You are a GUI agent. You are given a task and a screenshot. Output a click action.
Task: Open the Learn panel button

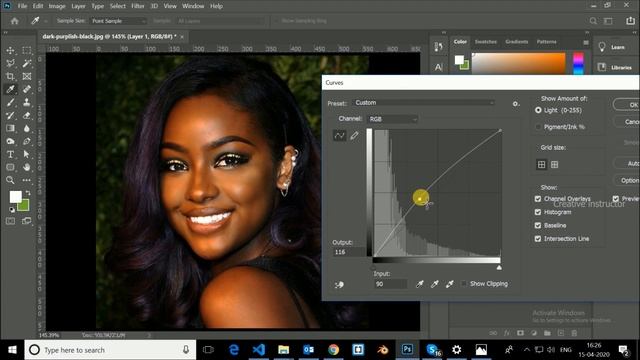pos(612,47)
